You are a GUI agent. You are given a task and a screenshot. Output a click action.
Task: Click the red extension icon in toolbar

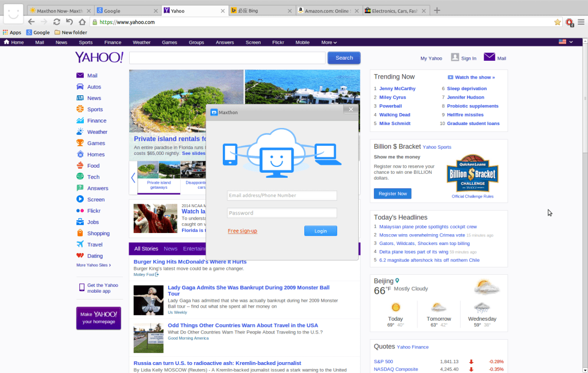click(x=569, y=22)
